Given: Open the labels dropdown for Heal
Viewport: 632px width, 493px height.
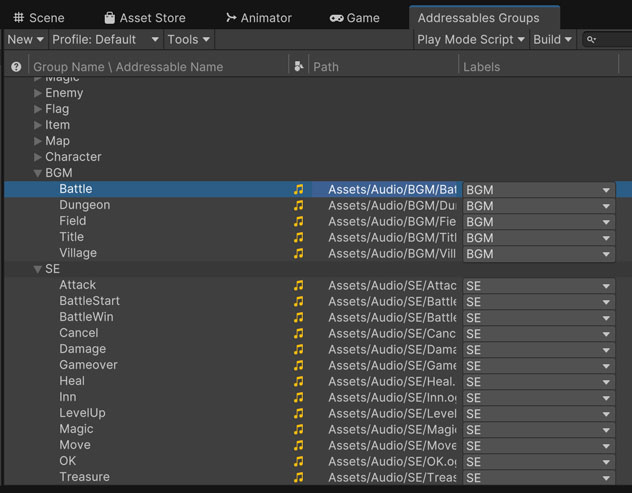Looking at the screenshot, I should [539, 382].
